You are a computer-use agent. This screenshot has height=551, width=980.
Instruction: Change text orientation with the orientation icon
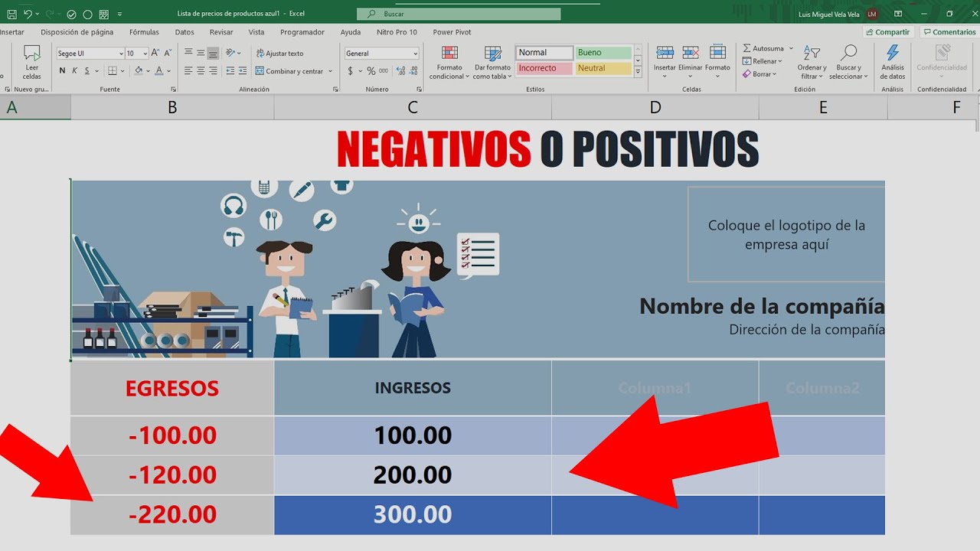tap(231, 53)
